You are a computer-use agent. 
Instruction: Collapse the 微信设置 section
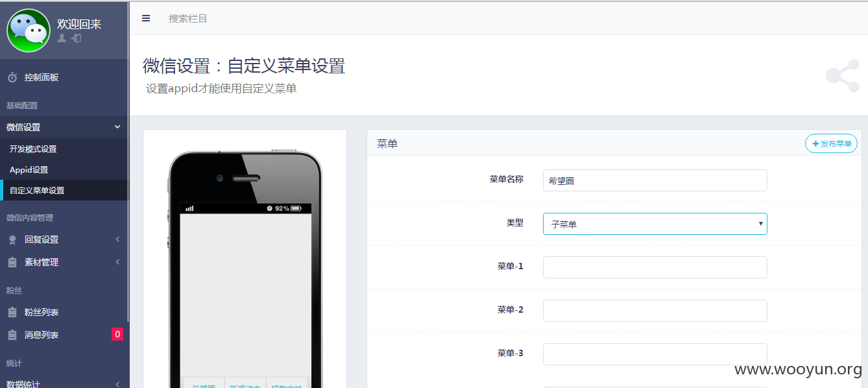pos(65,127)
